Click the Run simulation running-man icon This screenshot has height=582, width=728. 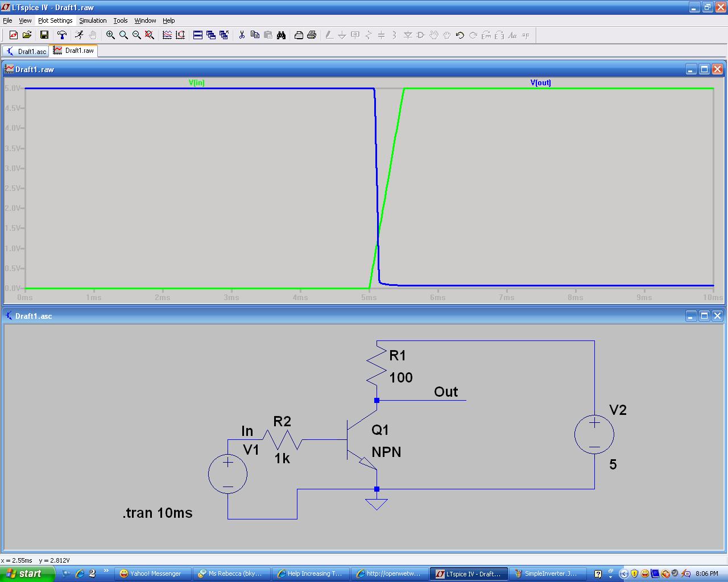pyautogui.click(x=79, y=35)
